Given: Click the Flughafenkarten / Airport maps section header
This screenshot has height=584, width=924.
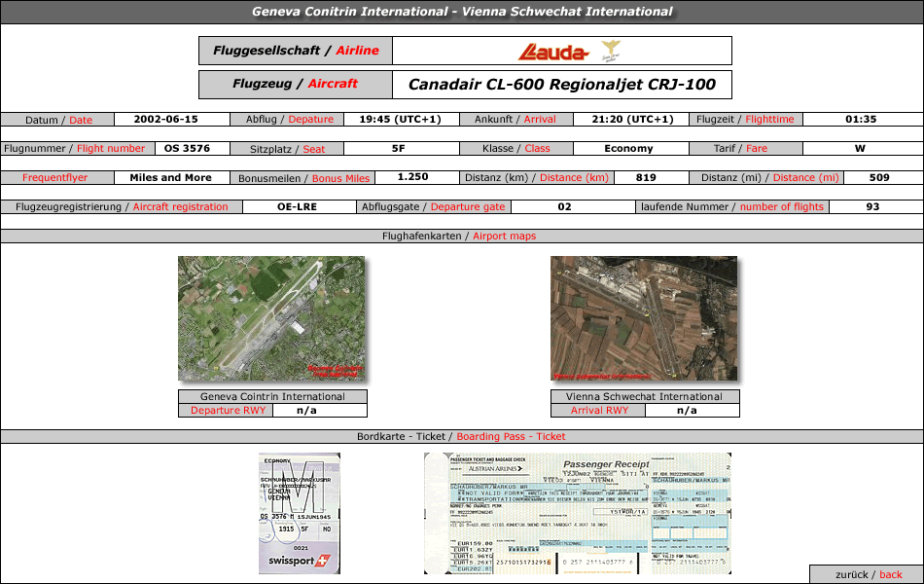Looking at the screenshot, I should (x=459, y=236).
